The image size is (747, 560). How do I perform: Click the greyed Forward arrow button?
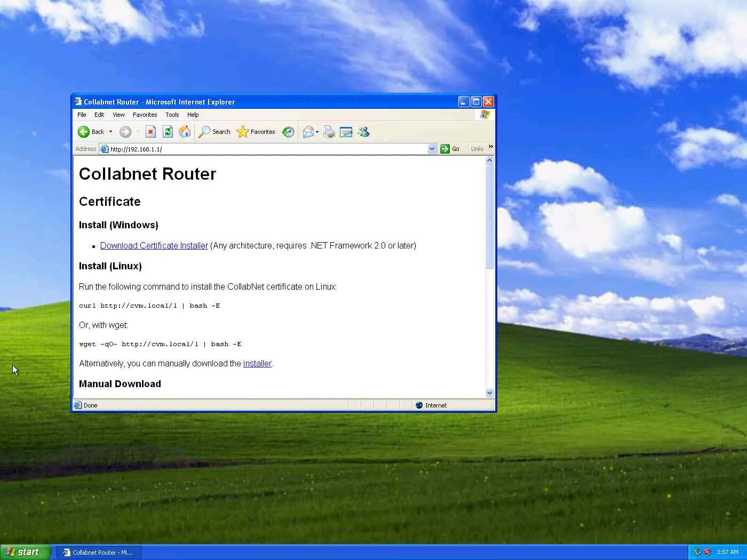125,132
